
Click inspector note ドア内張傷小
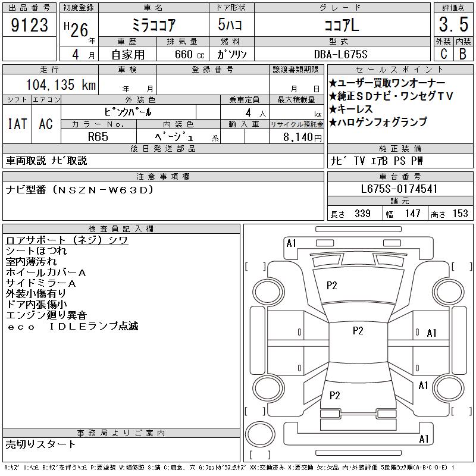click(x=36, y=304)
